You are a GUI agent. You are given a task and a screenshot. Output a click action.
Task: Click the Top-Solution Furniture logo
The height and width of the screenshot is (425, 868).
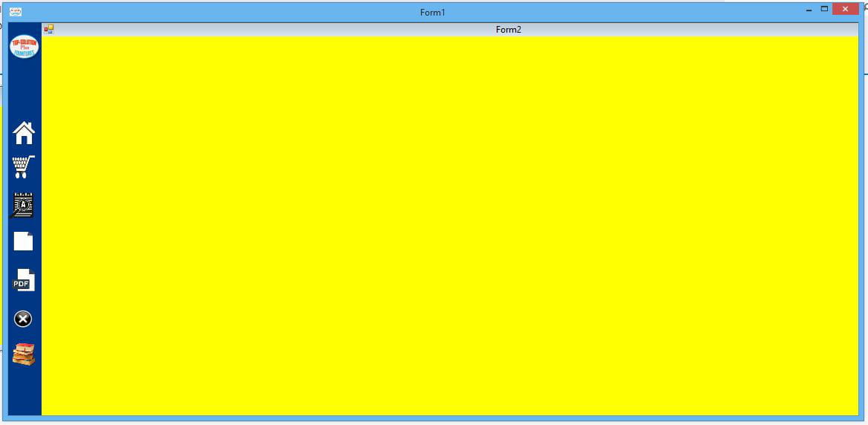coord(24,47)
